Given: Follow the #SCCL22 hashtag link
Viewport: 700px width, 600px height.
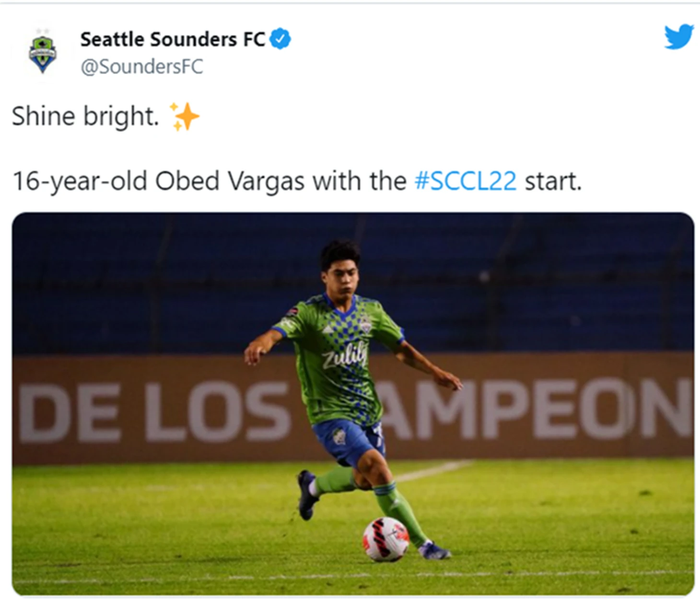Looking at the screenshot, I should [x=465, y=181].
